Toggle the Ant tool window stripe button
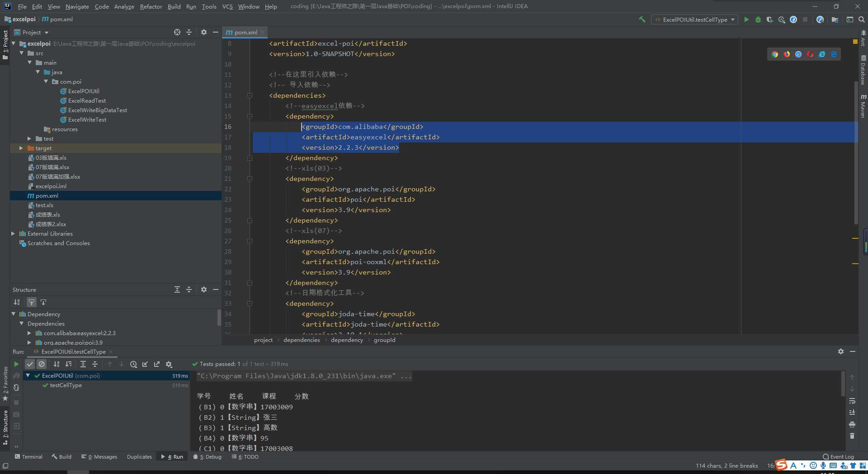868x474 pixels. [863, 38]
